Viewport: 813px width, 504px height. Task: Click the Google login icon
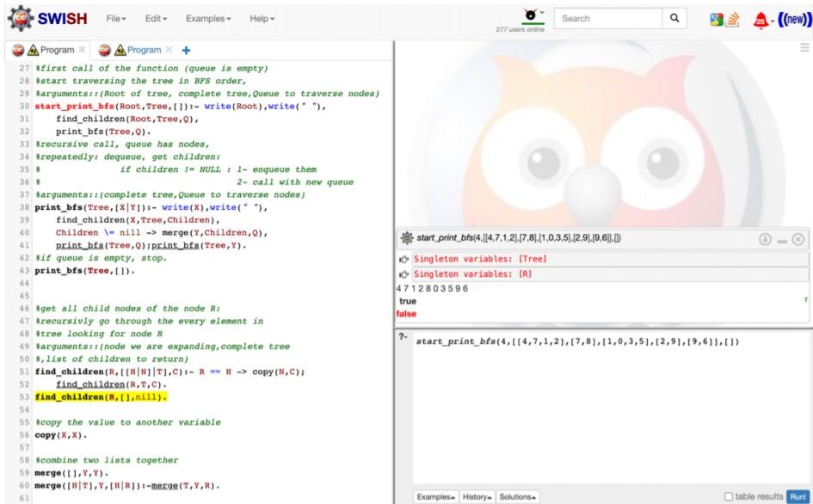717,20
